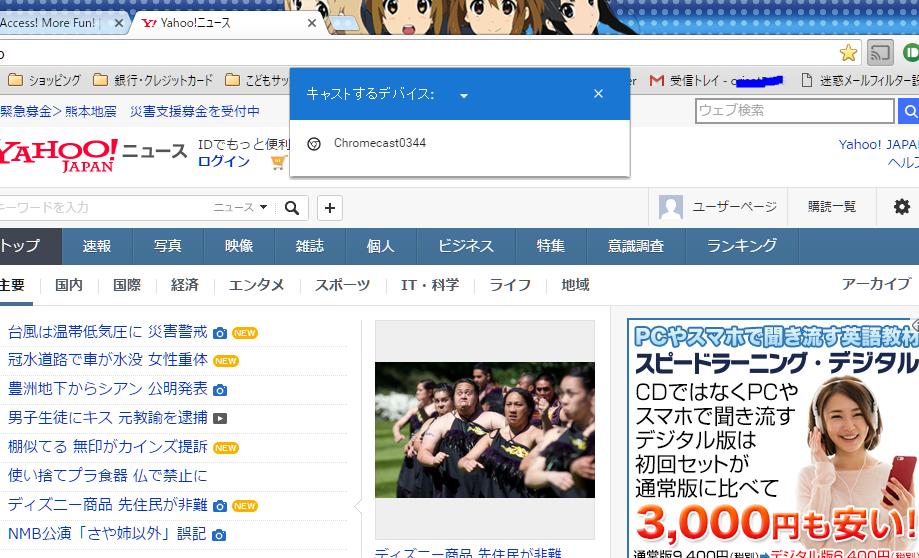Select Chromecast0344 device
The height and width of the screenshot is (558, 919).
(460, 143)
